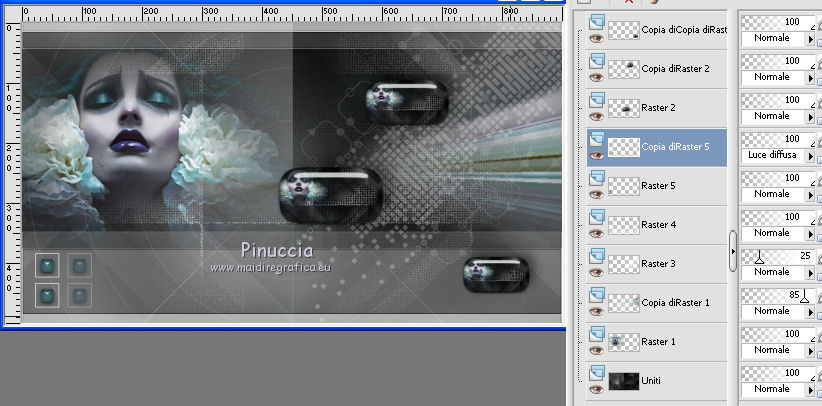Viewport: 822px width, 406px height.
Task: Hide the Raster 3 layer
Action: pos(596,272)
